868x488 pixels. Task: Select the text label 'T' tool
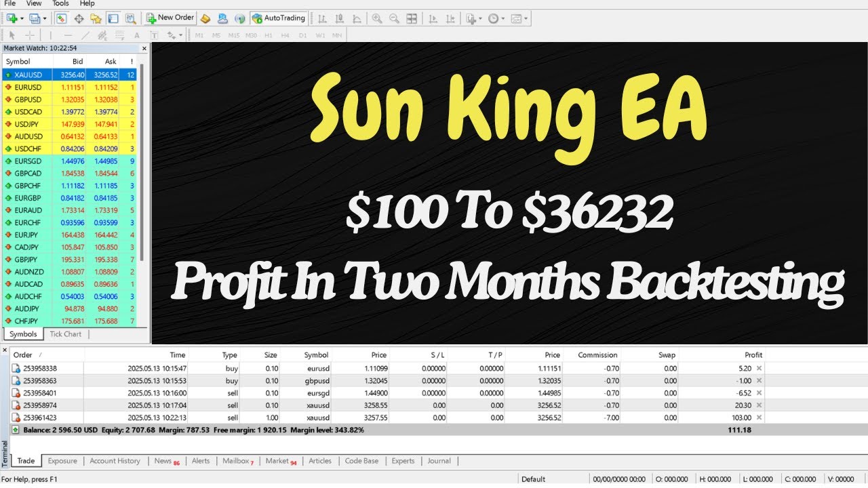click(154, 35)
